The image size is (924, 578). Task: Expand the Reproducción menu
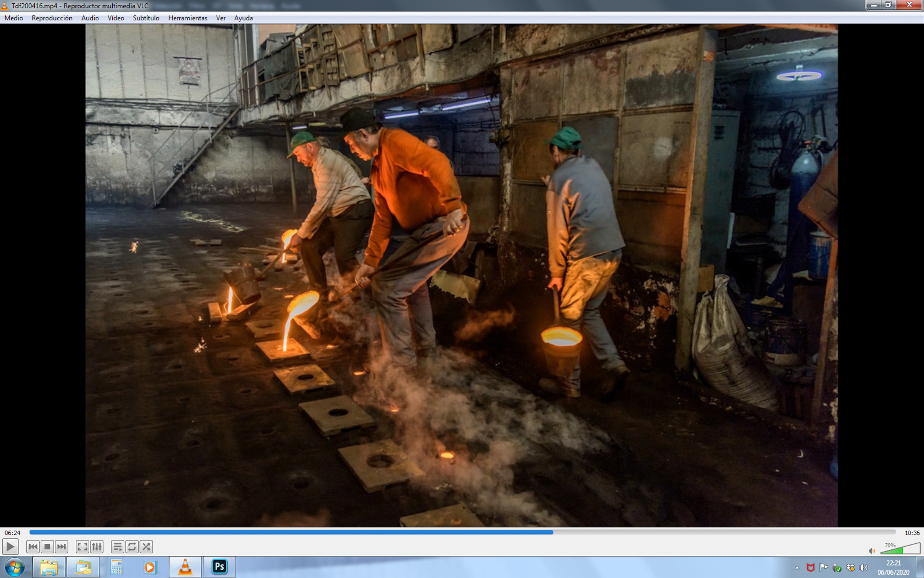point(52,18)
